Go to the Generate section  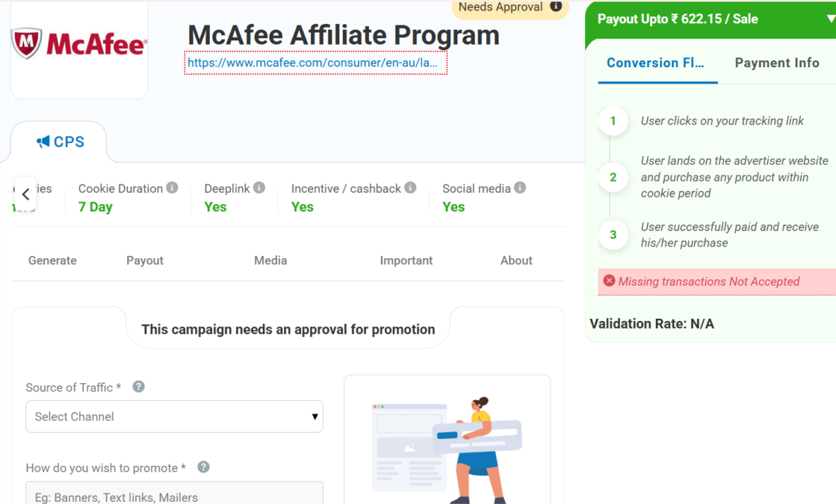coord(52,261)
